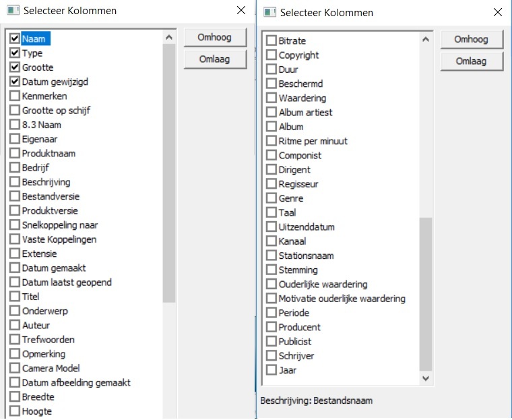Click the left Omlaag button
512x420 pixels.
click(215, 59)
